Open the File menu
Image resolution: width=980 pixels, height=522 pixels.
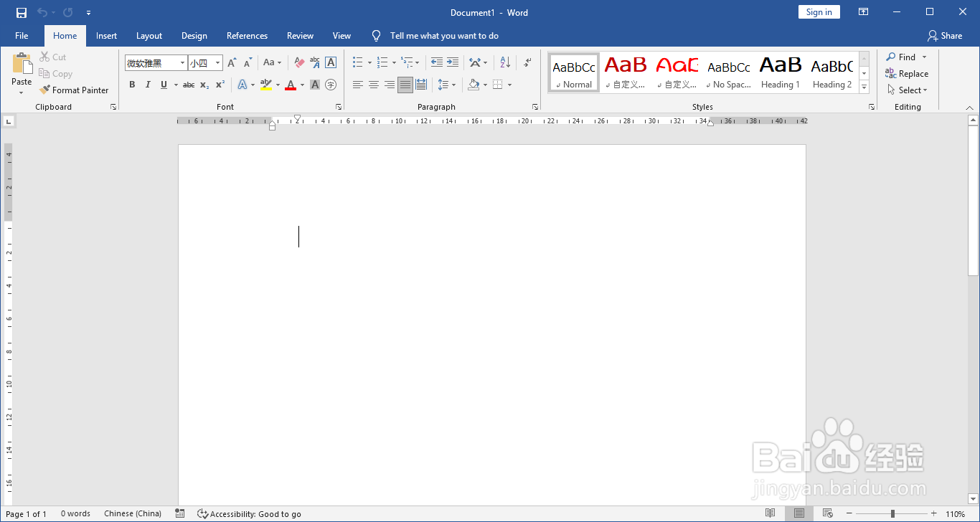(22, 36)
